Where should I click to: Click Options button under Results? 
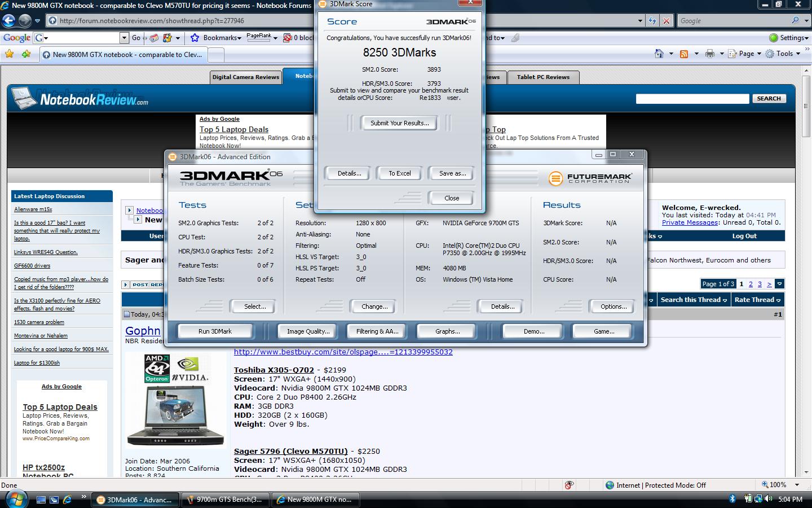click(x=614, y=306)
